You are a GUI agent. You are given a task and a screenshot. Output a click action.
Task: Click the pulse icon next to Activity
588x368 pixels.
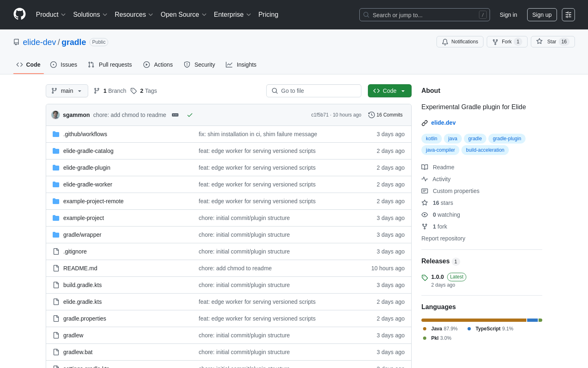[x=425, y=179]
